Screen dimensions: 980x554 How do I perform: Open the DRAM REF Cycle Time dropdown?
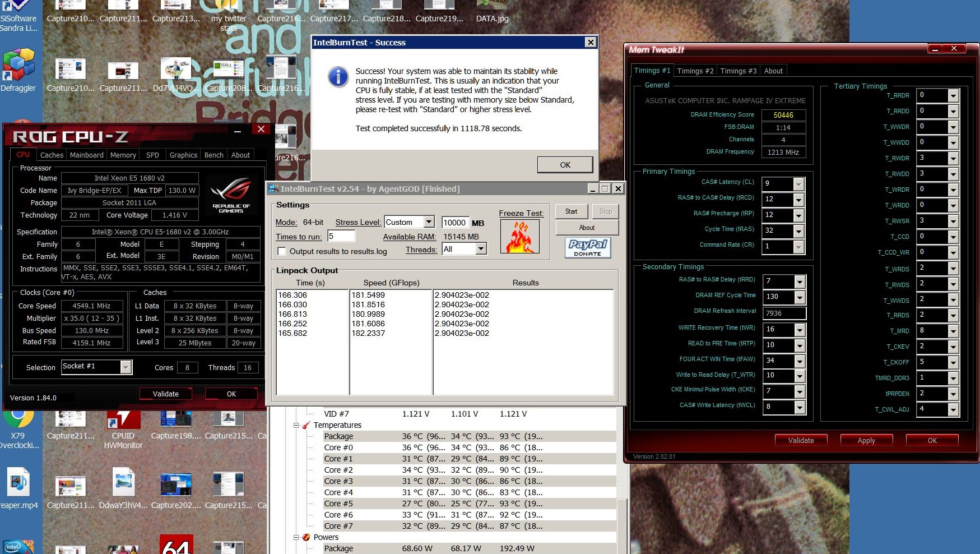pos(800,297)
